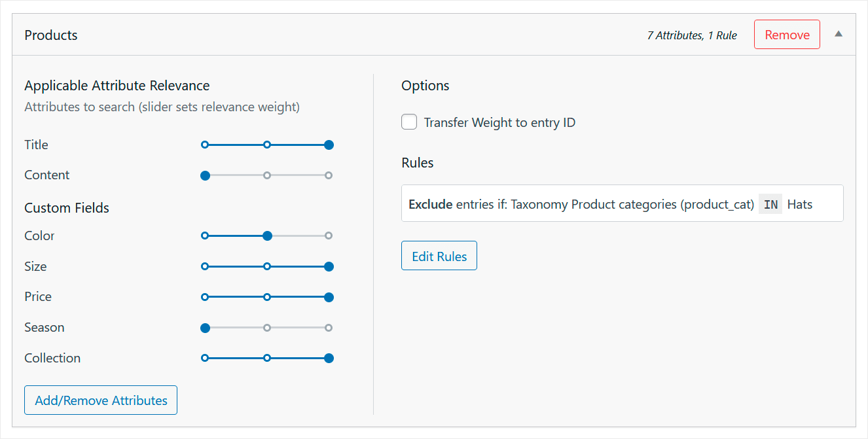Set Season relevance to the middle stop

coord(267,328)
